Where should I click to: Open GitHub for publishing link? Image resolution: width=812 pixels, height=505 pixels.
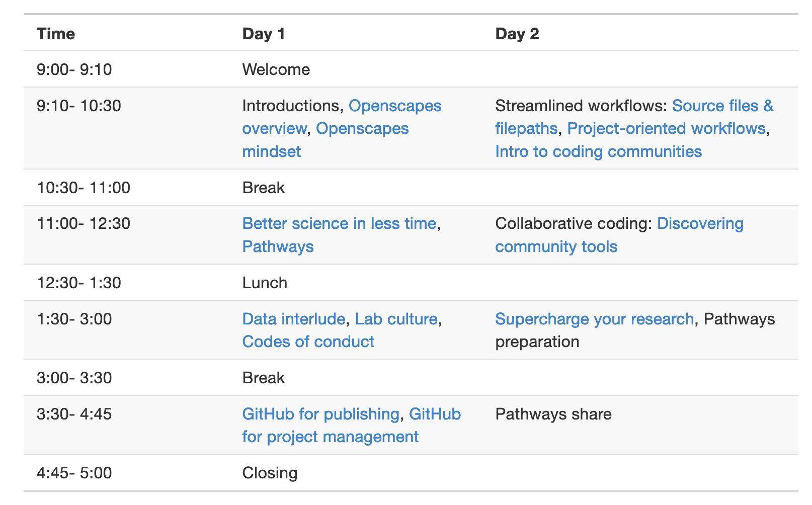pyautogui.click(x=320, y=414)
